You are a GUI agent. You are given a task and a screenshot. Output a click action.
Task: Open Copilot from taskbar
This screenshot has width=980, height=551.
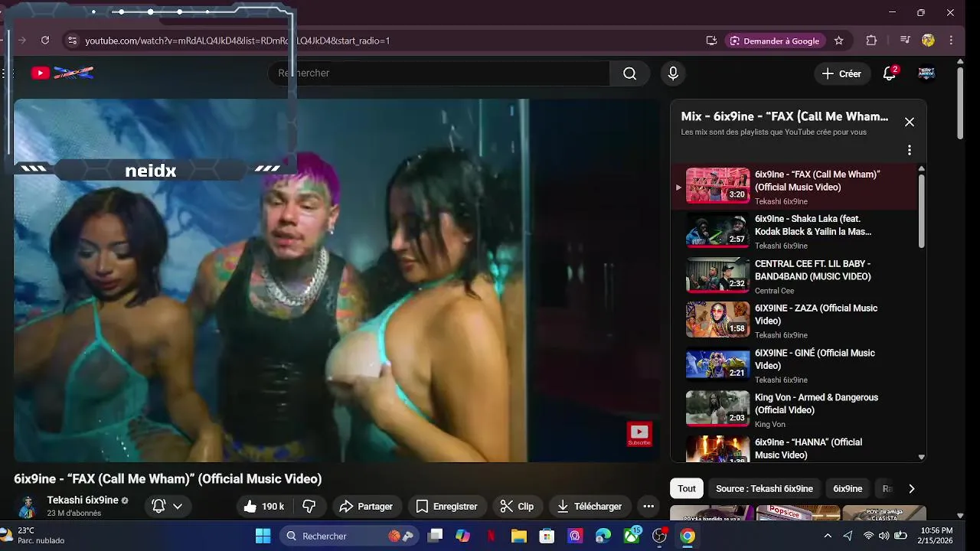462,536
